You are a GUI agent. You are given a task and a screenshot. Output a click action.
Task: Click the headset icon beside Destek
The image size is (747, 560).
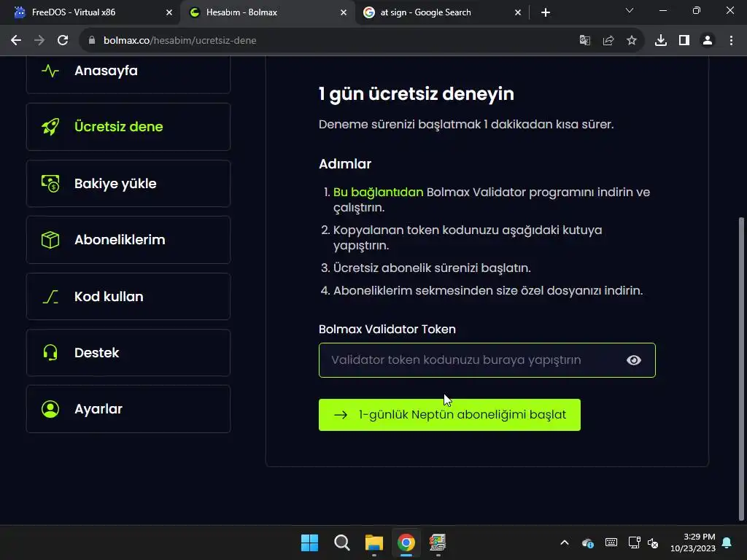coord(50,353)
